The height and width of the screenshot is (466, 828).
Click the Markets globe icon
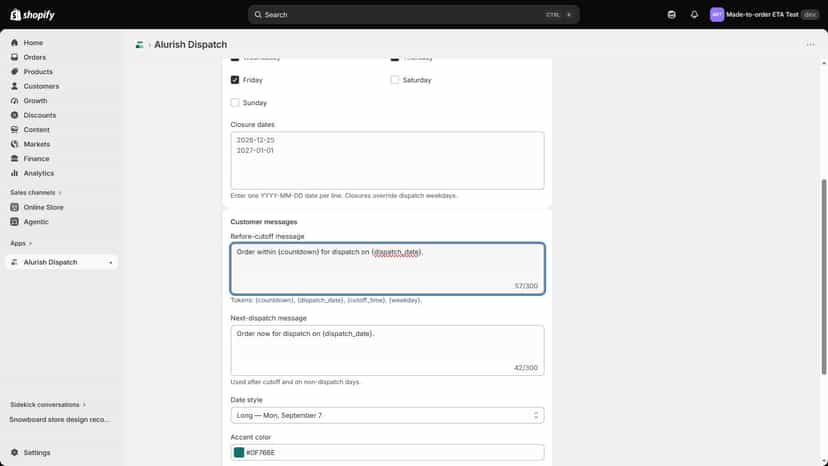(x=14, y=144)
